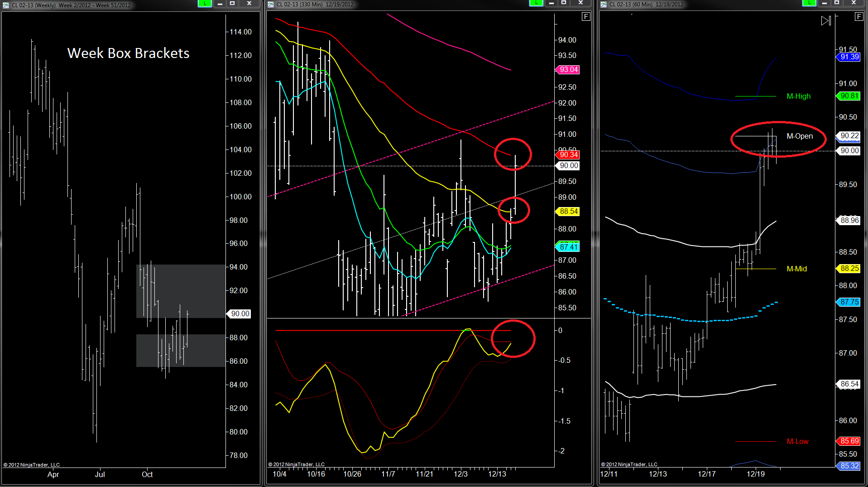Minimize the 60 Min chart window
Viewport: 868px width, 487px height.
(824, 3)
